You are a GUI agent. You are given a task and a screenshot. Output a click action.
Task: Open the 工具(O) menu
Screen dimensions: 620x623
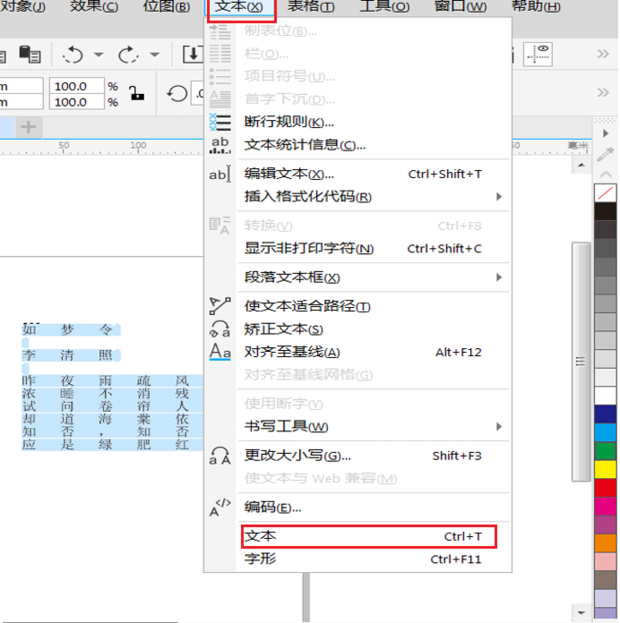(x=384, y=6)
